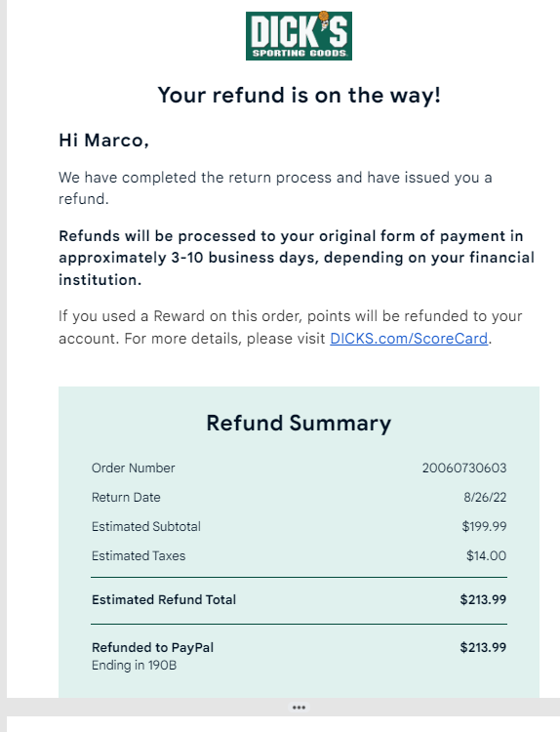Click the return date 8/26/22

coord(485,497)
